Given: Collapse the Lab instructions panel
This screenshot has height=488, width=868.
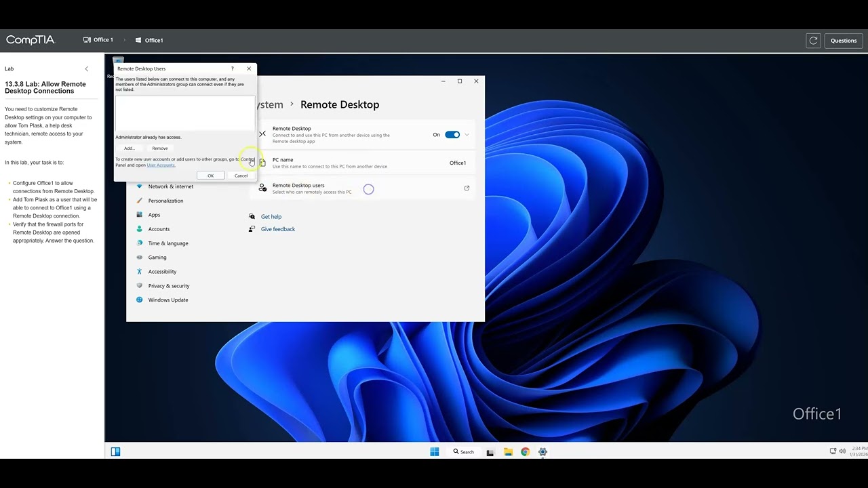Looking at the screenshot, I should (x=86, y=69).
